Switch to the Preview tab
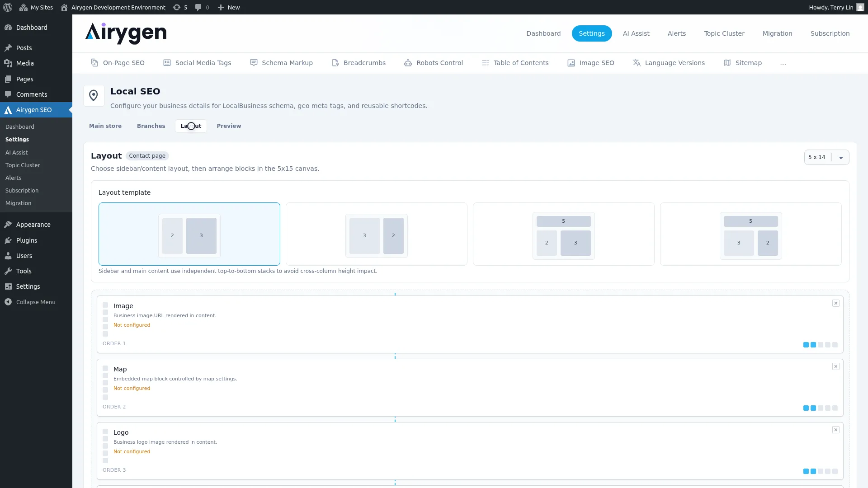This screenshot has height=488, width=868. (229, 126)
